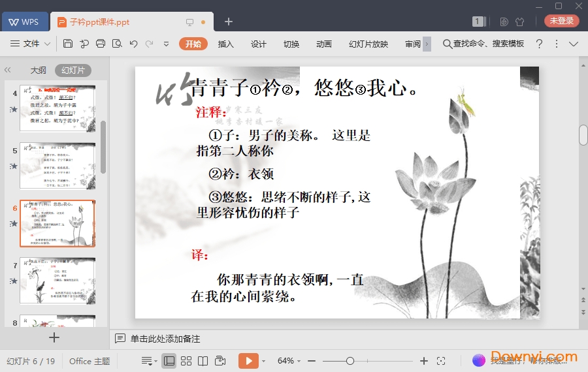
Task: Click the Help question mark icon
Action: (x=539, y=44)
